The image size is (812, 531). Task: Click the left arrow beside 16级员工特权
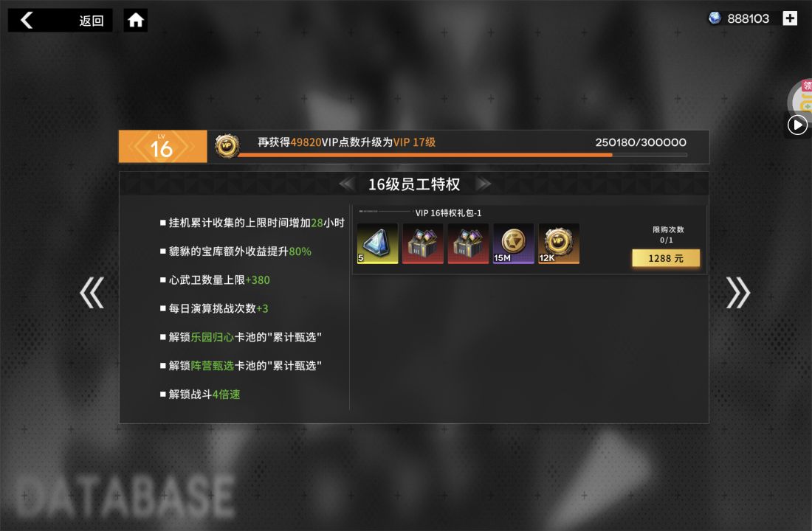[x=346, y=184]
